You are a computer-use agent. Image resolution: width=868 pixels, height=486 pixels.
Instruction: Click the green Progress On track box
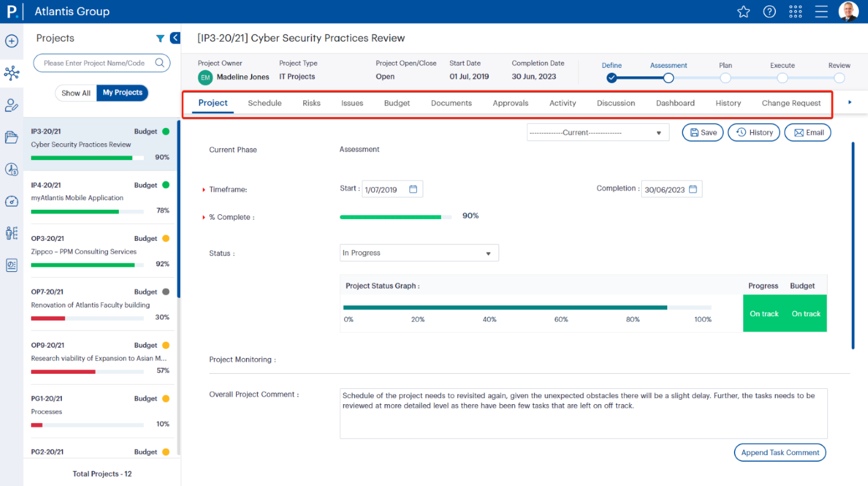pyautogui.click(x=764, y=314)
